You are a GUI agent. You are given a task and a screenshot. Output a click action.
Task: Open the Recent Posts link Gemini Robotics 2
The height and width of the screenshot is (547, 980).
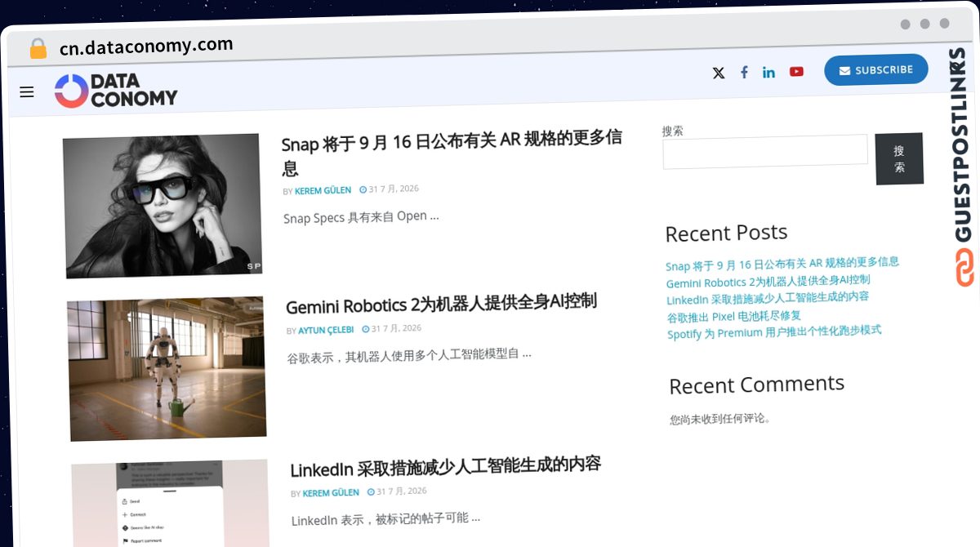coord(768,281)
